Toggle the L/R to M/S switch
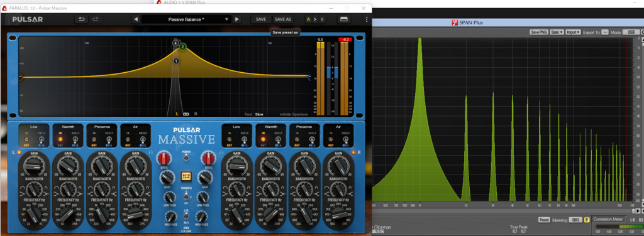Image resolution: width=644 pixels, height=236 pixels. click(x=186, y=216)
